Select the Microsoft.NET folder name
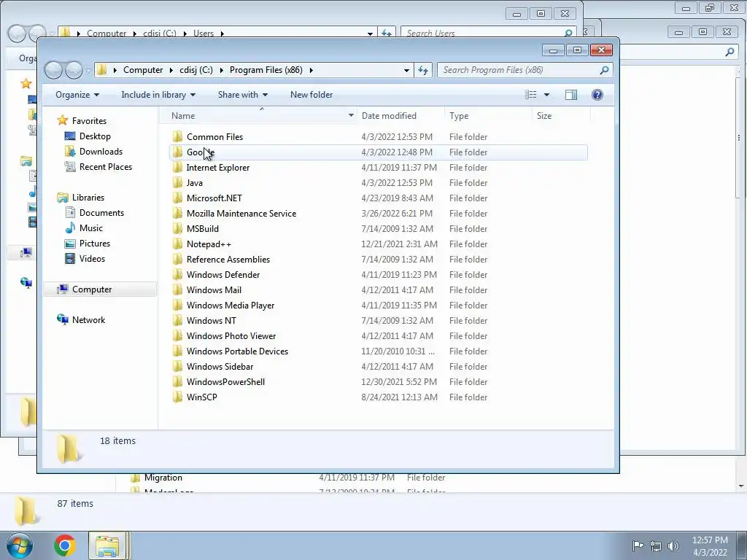The image size is (747, 560). (214, 198)
